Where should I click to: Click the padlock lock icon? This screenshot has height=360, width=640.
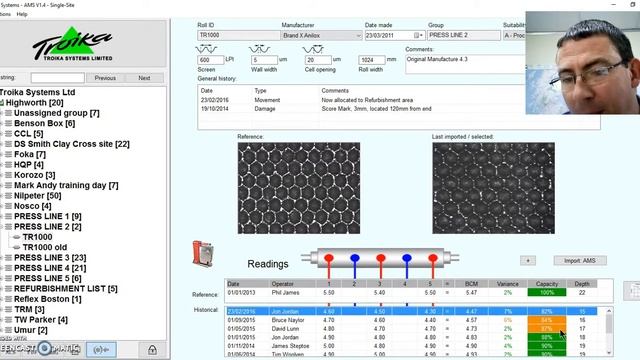pyautogui.click(x=152, y=349)
